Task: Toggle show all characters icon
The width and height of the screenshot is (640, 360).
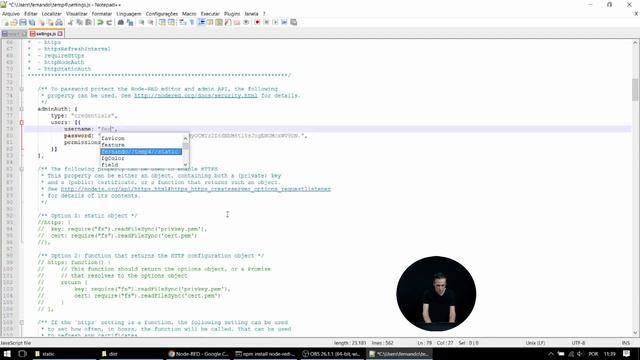Action: point(192,22)
